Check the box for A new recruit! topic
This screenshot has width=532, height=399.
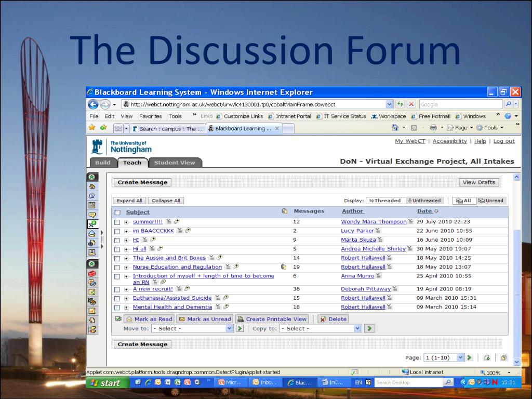click(117, 290)
